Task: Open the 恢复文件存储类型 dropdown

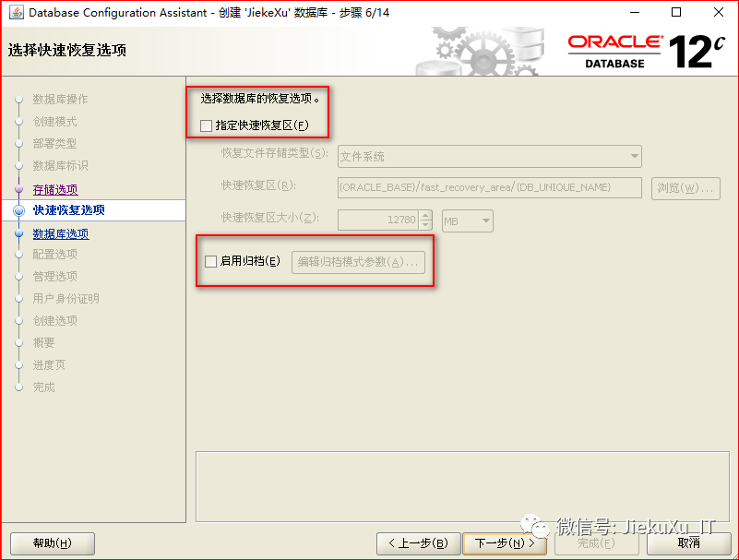Action: tap(490, 157)
